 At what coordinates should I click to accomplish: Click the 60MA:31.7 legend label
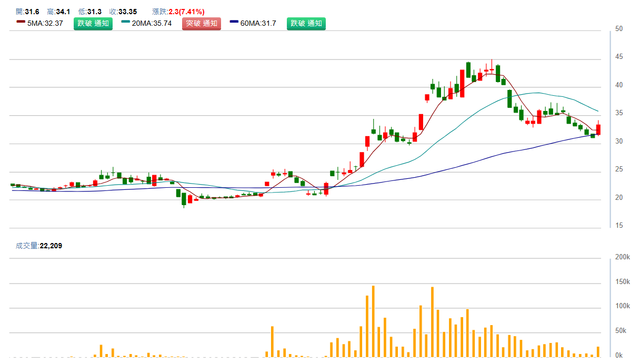click(258, 24)
